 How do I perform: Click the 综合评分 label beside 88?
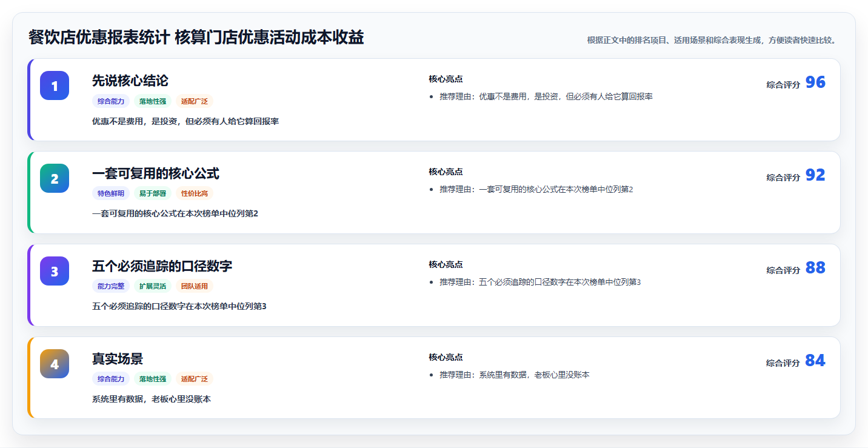783,270
